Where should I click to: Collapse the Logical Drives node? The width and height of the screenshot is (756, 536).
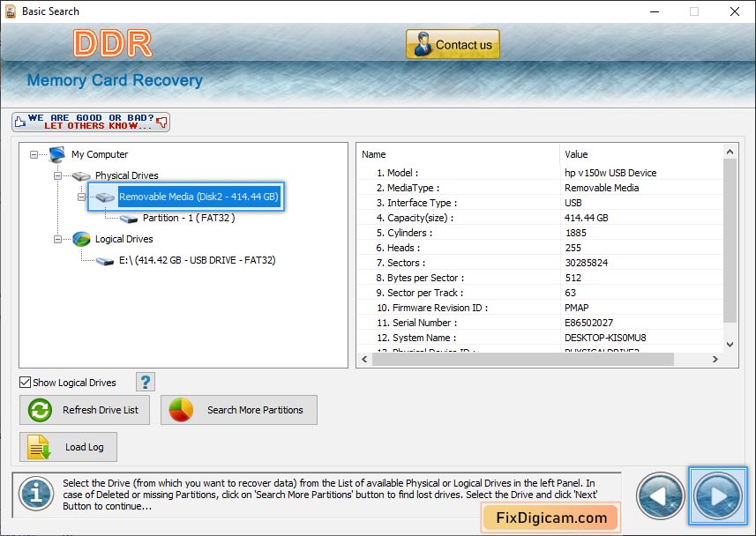click(57, 239)
